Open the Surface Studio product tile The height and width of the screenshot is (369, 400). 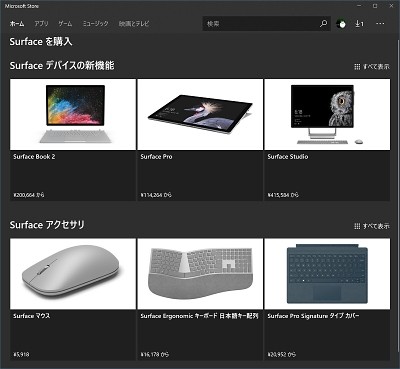(x=327, y=140)
